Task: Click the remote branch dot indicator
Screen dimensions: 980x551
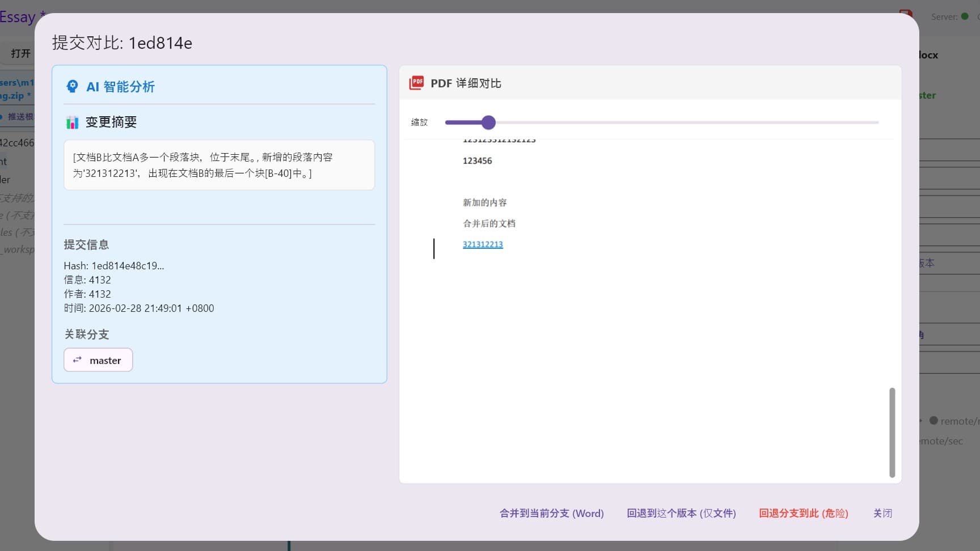Action: 933,421
